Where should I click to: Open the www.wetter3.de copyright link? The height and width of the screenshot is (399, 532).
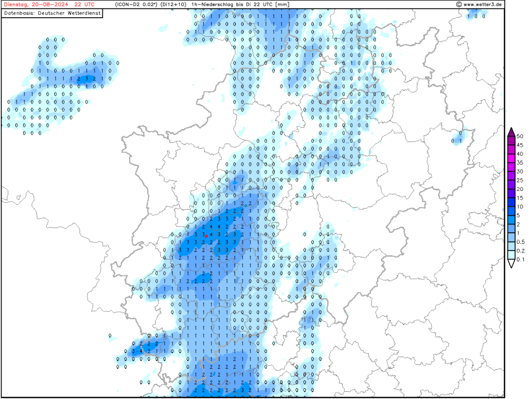[x=481, y=5]
